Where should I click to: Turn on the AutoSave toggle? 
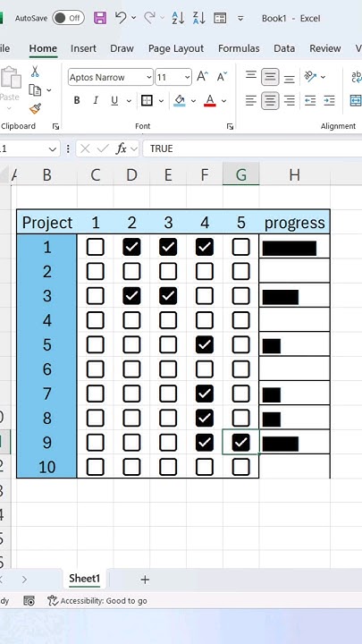coord(68,18)
